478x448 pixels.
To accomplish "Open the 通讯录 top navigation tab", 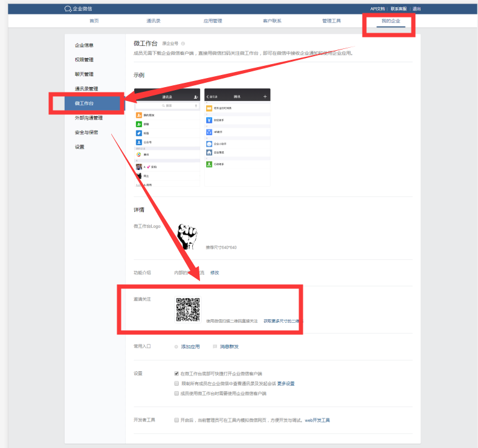I will (153, 21).
